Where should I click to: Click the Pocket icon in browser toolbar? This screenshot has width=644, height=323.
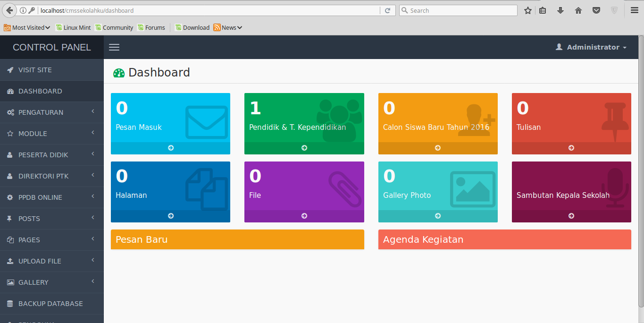click(x=596, y=10)
